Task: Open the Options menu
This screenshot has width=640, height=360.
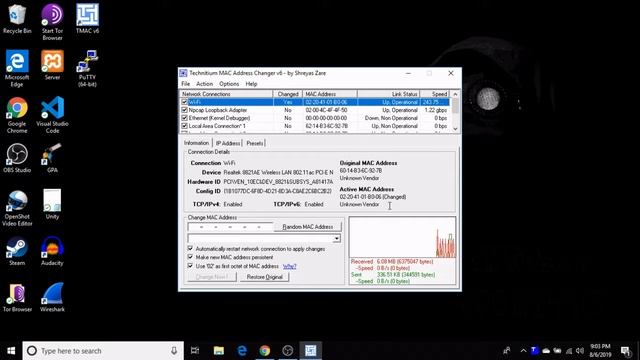Action: coord(229,84)
